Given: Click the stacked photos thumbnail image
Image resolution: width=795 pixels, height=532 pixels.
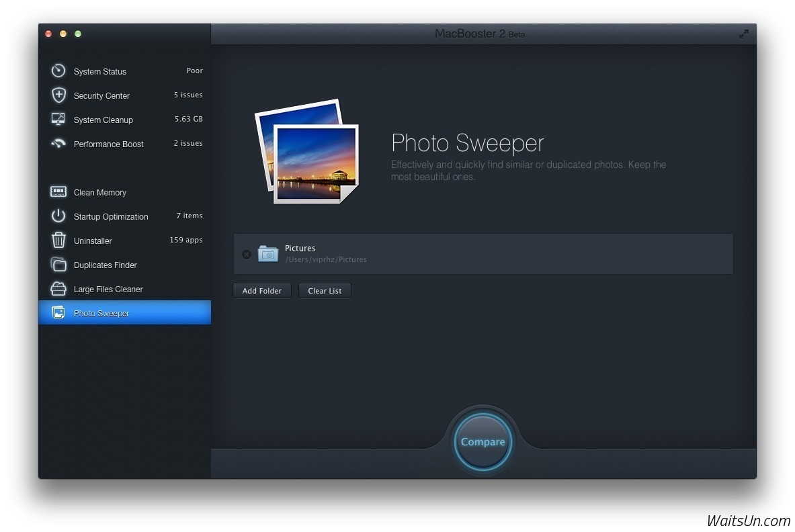Looking at the screenshot, I should click(307, 152).
